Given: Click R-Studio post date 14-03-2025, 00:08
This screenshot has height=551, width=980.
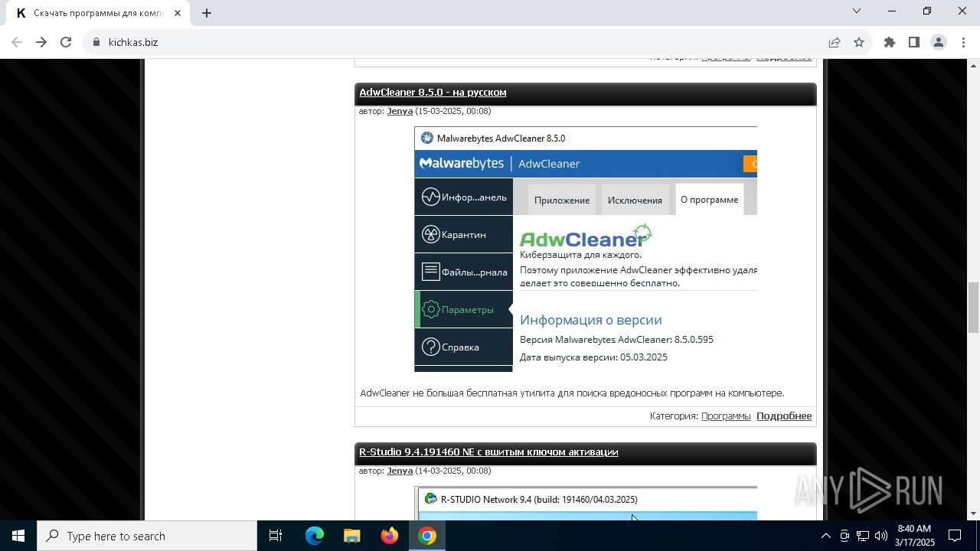Looking at the screenshot, I should coord(453,471).
